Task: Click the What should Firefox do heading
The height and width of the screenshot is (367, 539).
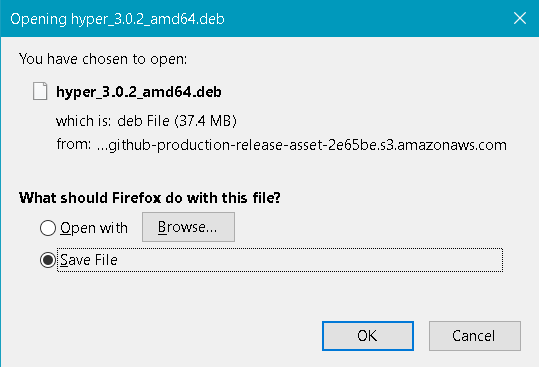Action: [150, 198]
